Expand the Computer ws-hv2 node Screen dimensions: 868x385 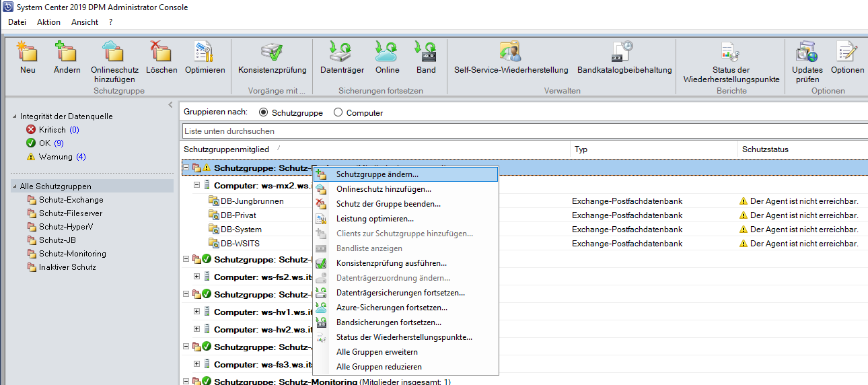click(x=197, y=329)
